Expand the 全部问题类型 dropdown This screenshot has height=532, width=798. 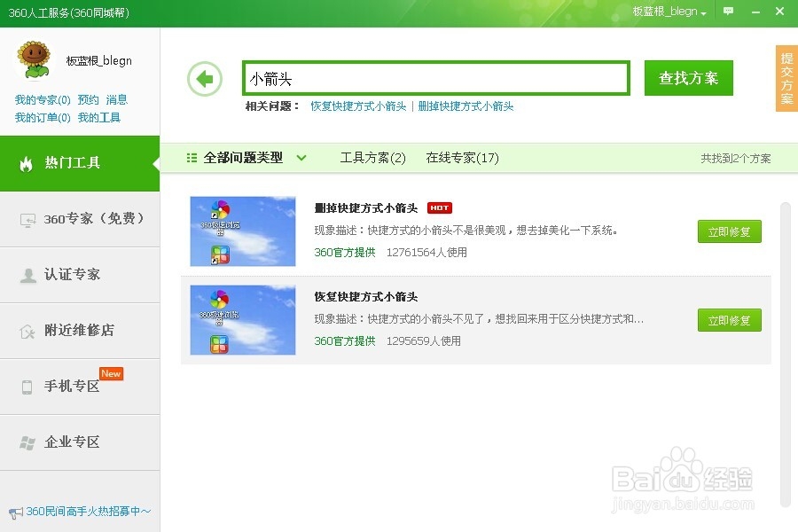[301, 158]
